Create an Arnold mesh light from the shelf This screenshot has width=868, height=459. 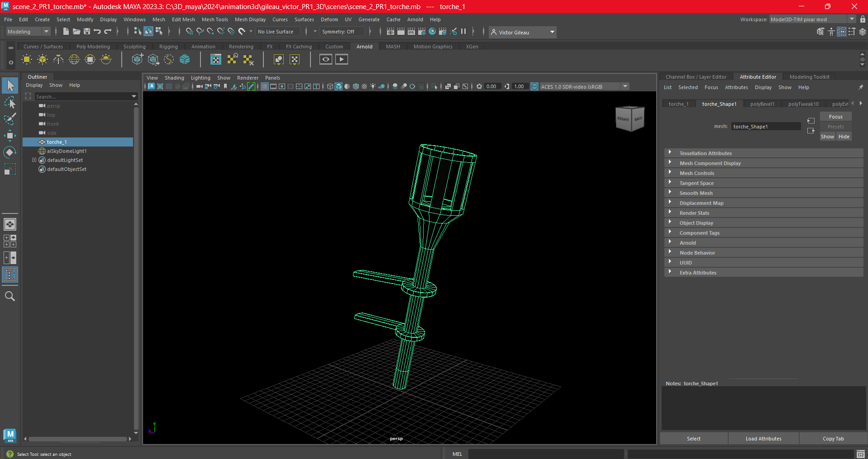(43, 59)
